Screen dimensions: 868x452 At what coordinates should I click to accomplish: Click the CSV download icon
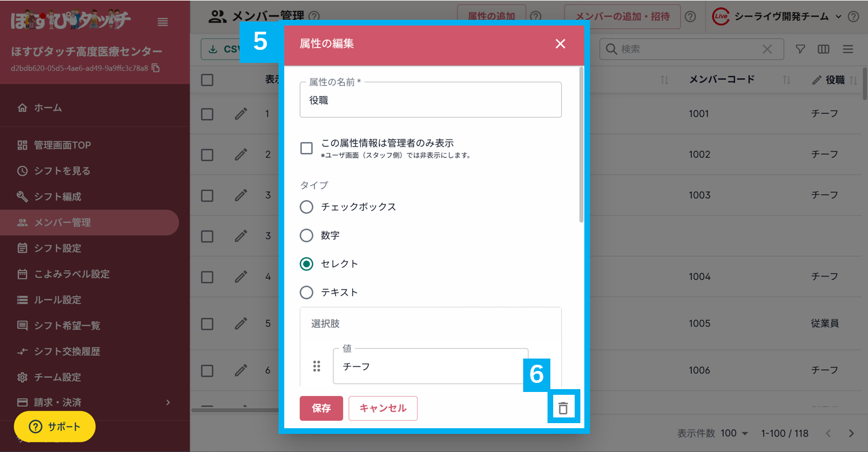click(212, 49)
